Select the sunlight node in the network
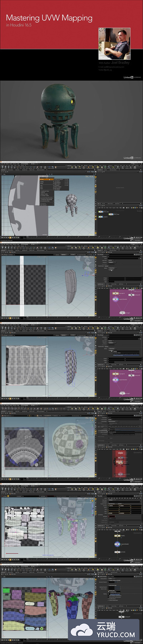 (100, 217)
